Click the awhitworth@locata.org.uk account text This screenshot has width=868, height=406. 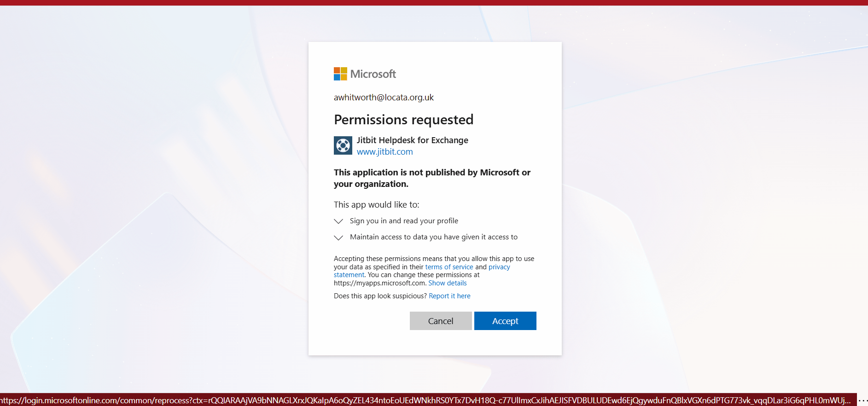tap(384, 98)
